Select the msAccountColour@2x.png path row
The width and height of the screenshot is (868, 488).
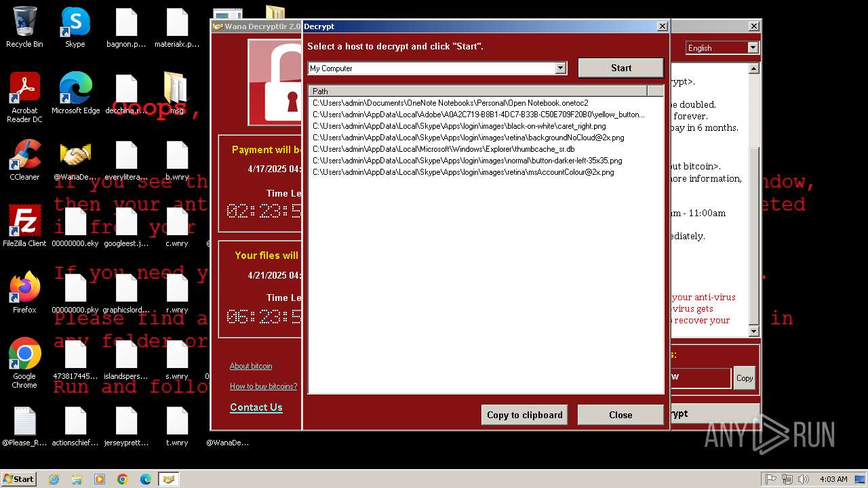tap(486, 172)
